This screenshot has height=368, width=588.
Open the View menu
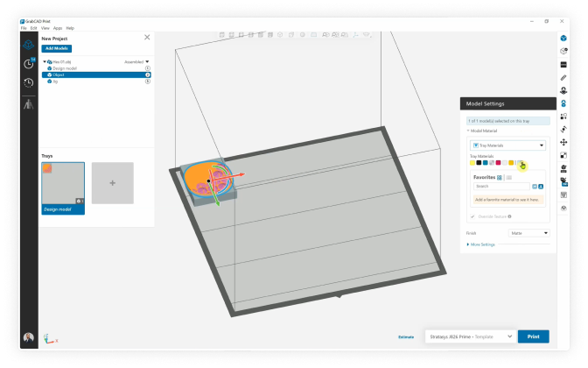tap(45, 28)
